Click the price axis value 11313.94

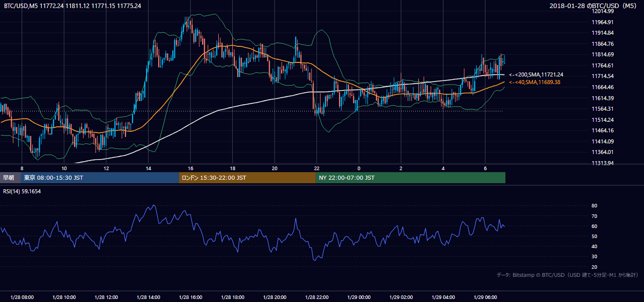point(602,163)
